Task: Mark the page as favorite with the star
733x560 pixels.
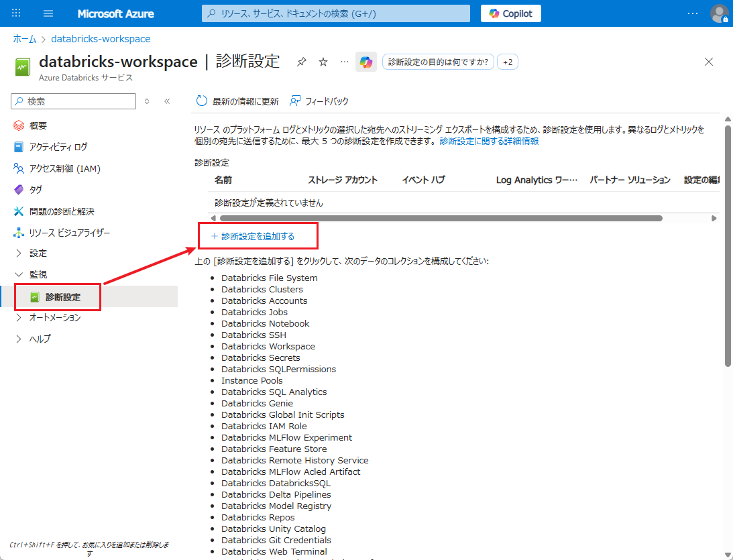Action: tap(323, 62)
